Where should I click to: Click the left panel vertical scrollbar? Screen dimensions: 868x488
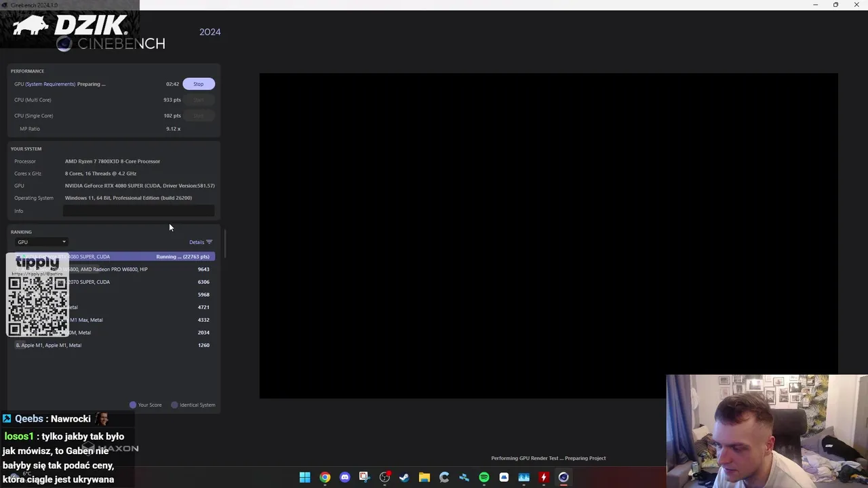[x=224, y=244]
